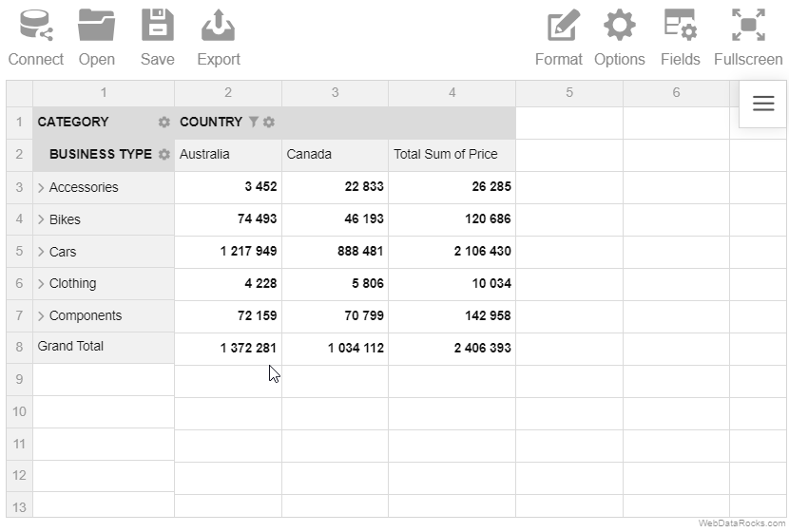The image size is (789, 532).
Task: Click the Country field settings gear
Action: tap(269, 123)
